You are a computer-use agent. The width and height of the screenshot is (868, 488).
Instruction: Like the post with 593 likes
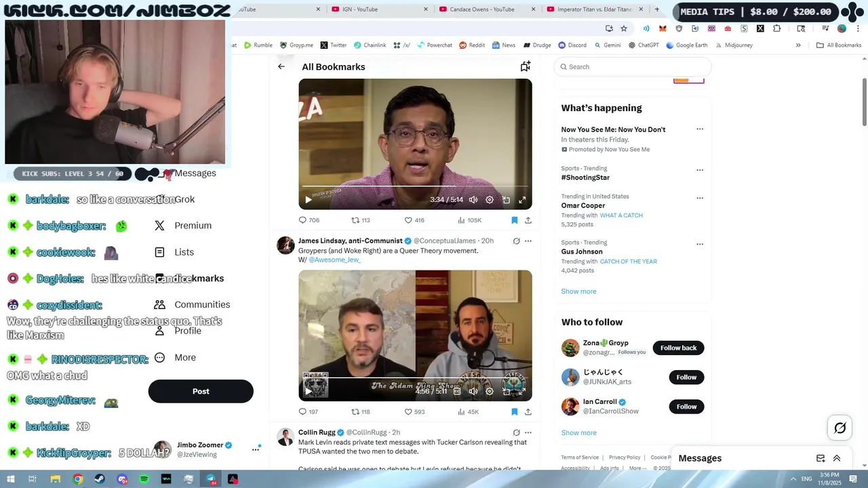pos(414,411)
